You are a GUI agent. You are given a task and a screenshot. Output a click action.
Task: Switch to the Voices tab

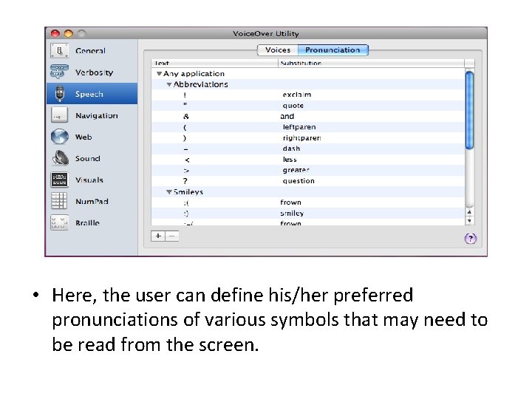[x=278, y=50]
